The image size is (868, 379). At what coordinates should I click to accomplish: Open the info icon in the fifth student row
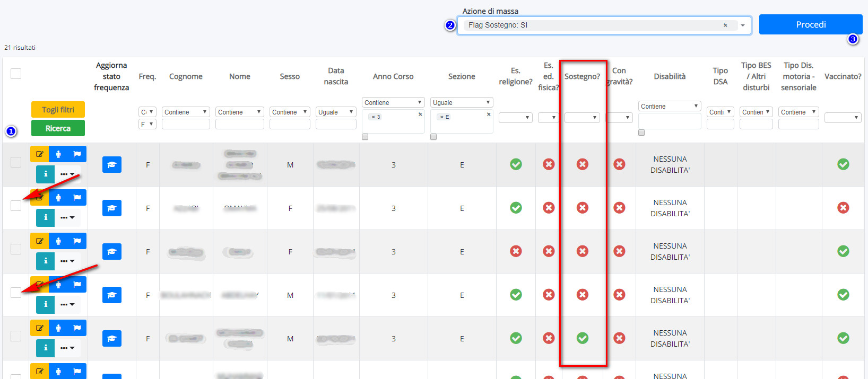[46, 348]
